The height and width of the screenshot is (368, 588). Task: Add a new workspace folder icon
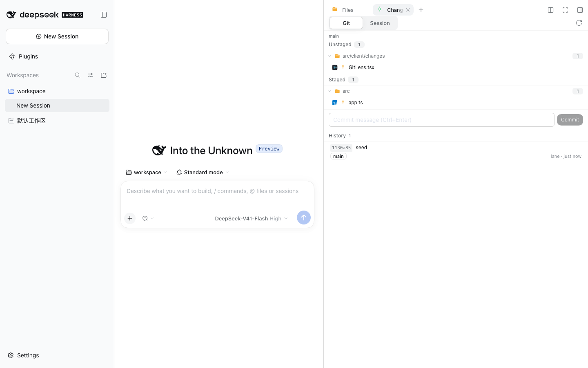[104, 75]
